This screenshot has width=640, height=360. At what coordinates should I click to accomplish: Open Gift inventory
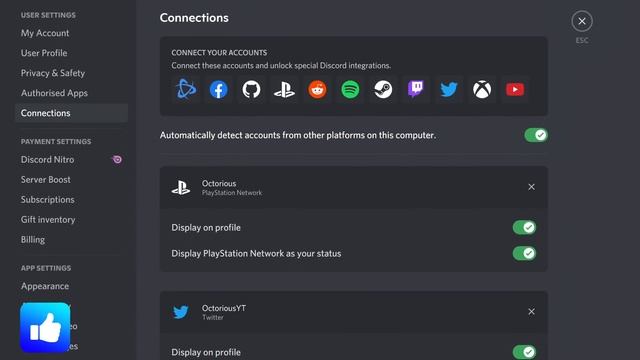click(x=71, y=220)
